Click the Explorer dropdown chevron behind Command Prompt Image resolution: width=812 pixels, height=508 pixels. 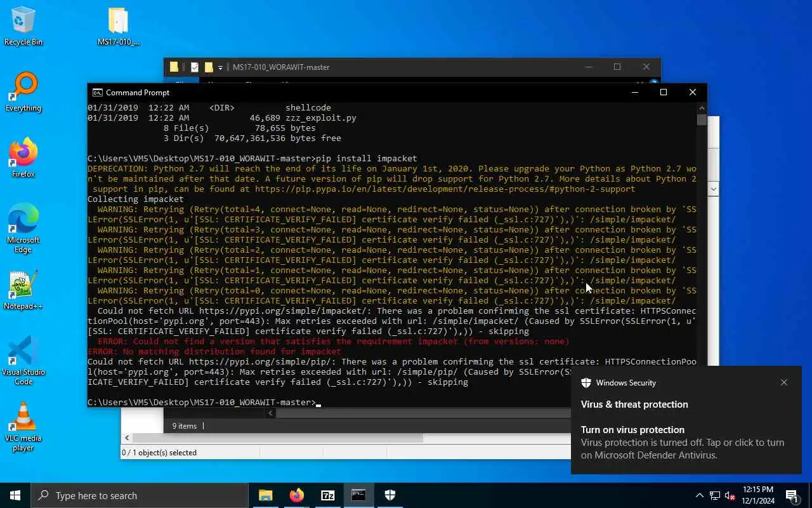point(714,189)
